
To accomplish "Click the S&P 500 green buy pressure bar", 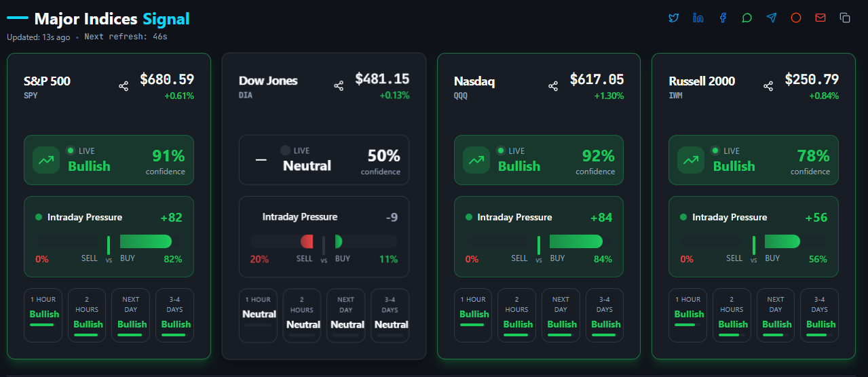I will [x=146, y=241].
